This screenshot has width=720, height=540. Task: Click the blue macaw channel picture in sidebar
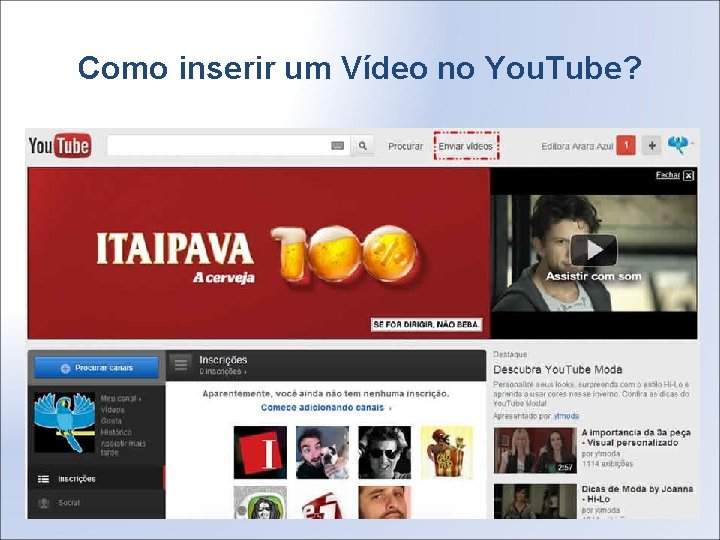pyautogui.click(x=64, y=422)
